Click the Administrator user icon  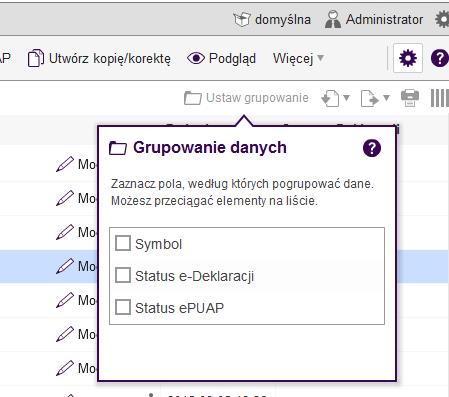[x=333, y=19]
